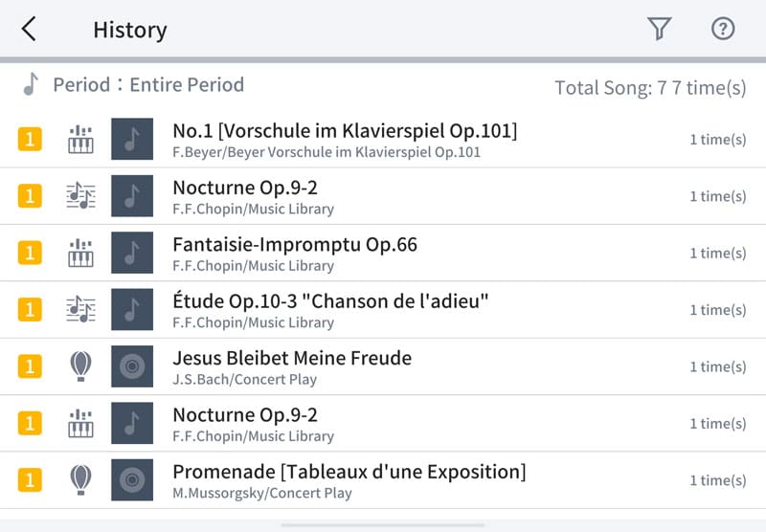
Task: Click the sheet music icon beside Étude Op.10-3
Action: point(80,310)
